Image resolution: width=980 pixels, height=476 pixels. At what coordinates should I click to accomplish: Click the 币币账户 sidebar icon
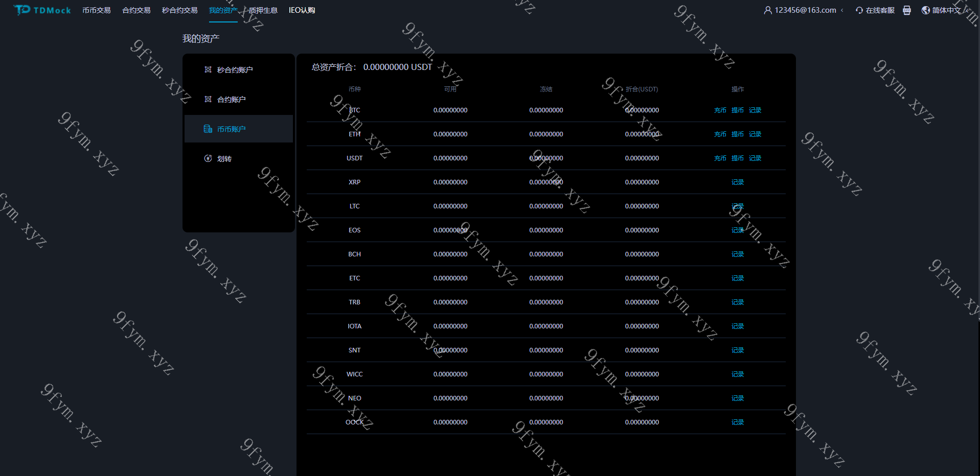(208, 129)
